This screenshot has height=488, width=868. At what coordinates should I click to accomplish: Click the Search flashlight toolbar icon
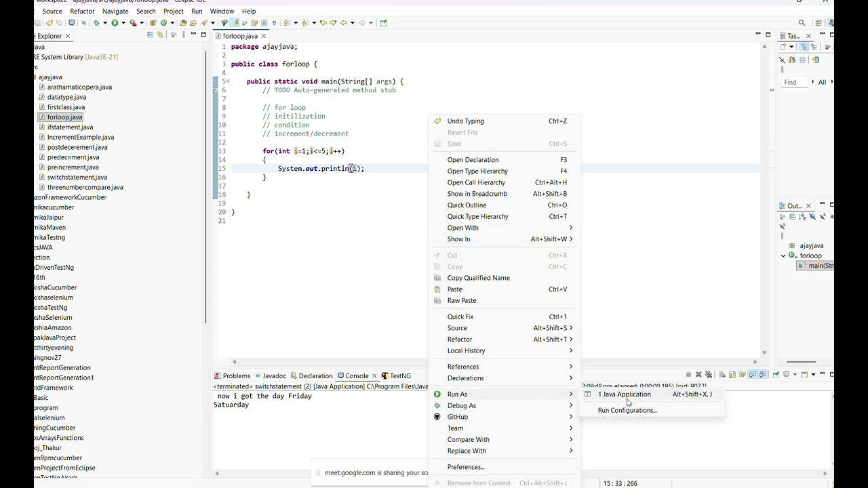203,22
